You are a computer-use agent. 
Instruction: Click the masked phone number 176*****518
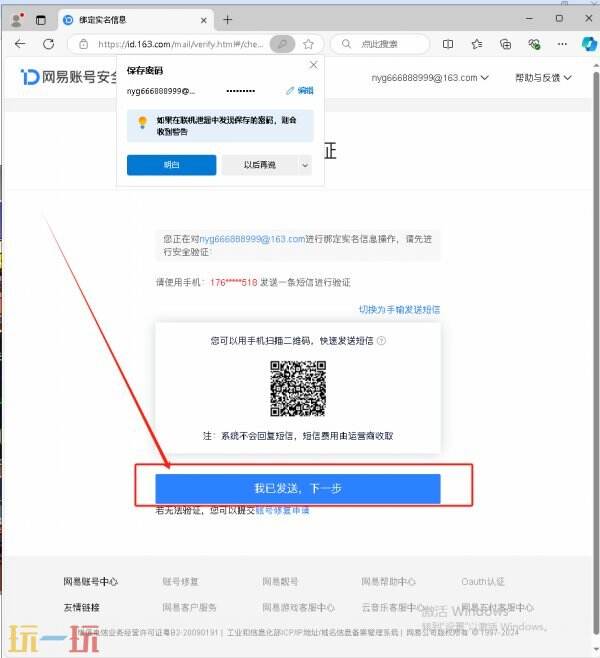click(x=234, y=282)
